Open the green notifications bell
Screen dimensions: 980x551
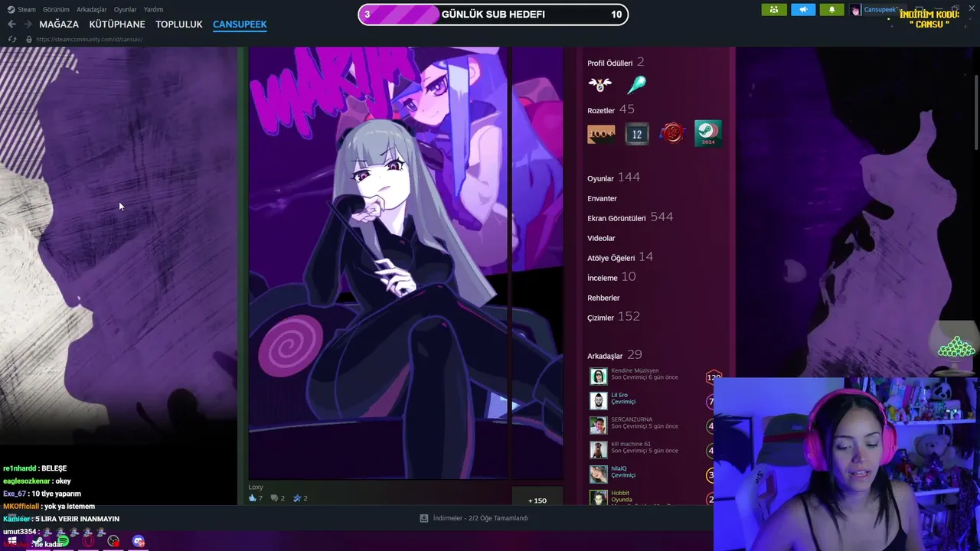[831, 9]
